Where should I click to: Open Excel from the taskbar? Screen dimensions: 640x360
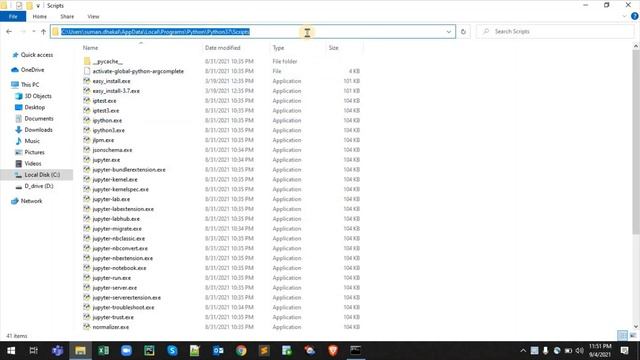(103, 350)
